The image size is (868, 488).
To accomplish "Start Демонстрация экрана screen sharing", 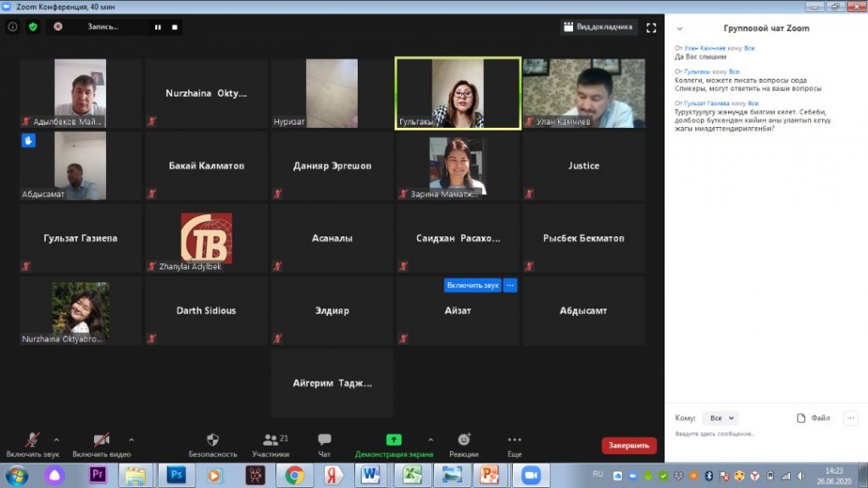I will pos(393,445).
